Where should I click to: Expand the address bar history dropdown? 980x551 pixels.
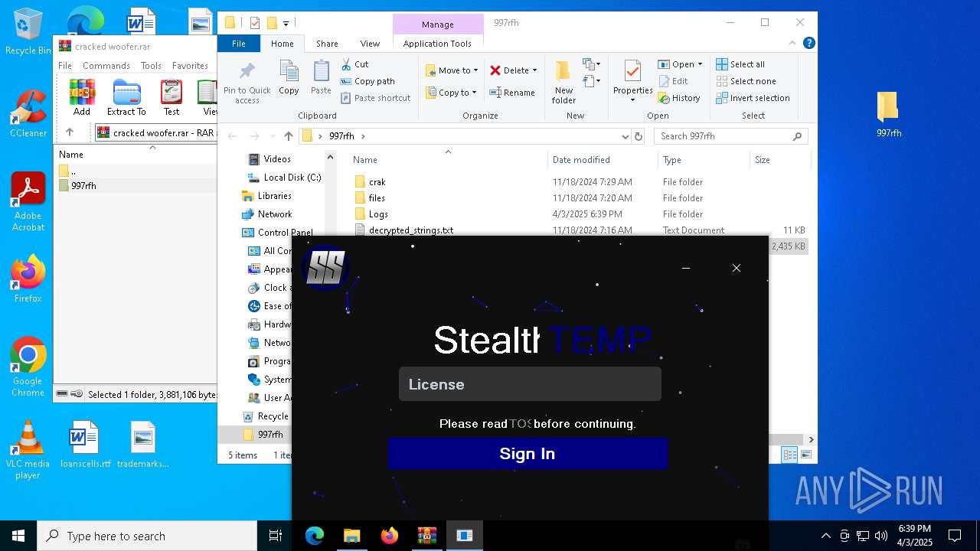pyautogui.click(x=626, y=136)
